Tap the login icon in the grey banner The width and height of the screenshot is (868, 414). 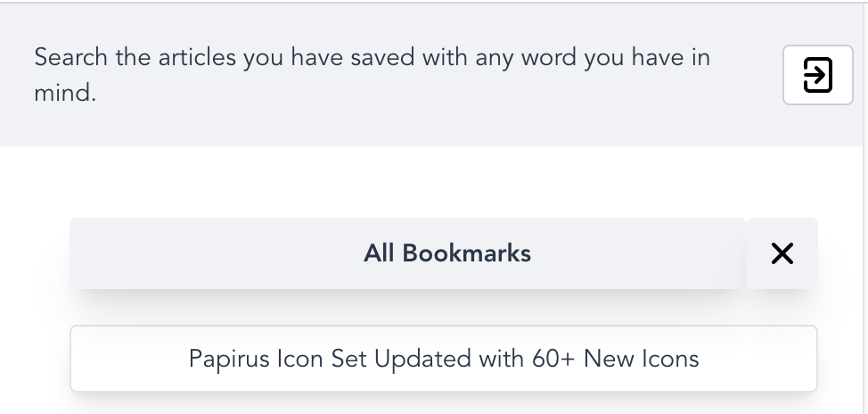(817, 75)
